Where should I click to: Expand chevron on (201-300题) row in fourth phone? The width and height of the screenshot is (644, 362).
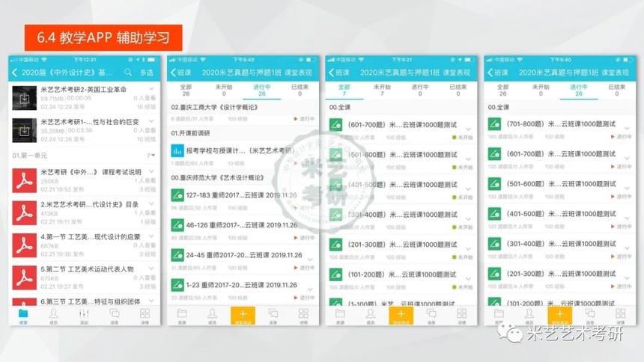[x=628, y=278]
